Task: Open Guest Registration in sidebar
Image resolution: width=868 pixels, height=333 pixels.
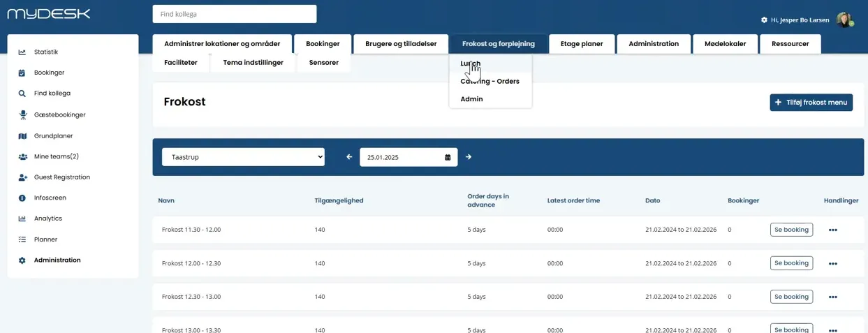Action: tap(62, 177)
